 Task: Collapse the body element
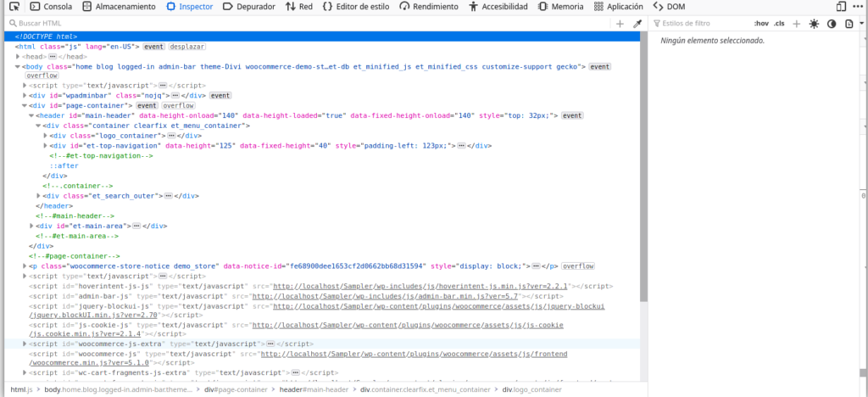click(x=19, y=66)
